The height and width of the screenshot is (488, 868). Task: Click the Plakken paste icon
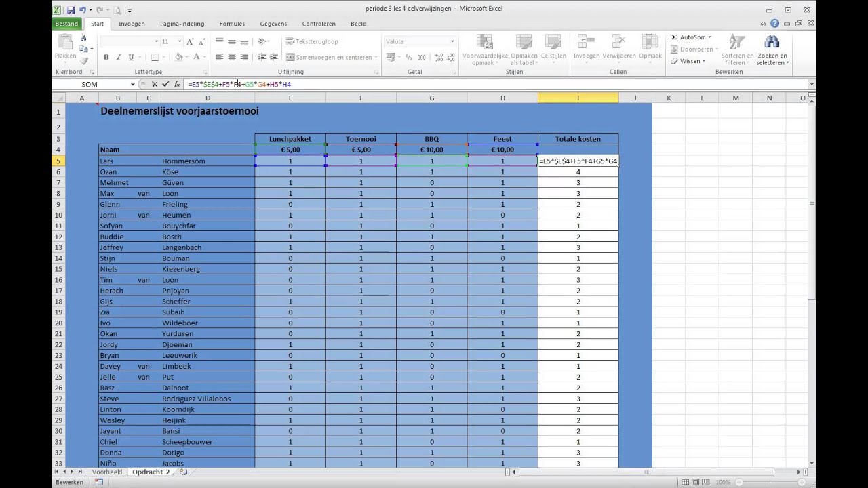(65, 42)
